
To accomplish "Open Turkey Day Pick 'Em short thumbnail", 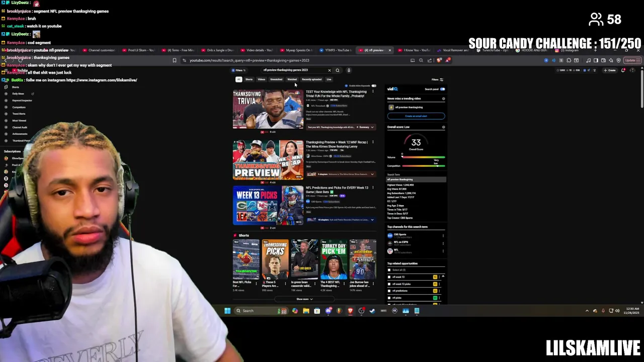I will pos(334,259).
